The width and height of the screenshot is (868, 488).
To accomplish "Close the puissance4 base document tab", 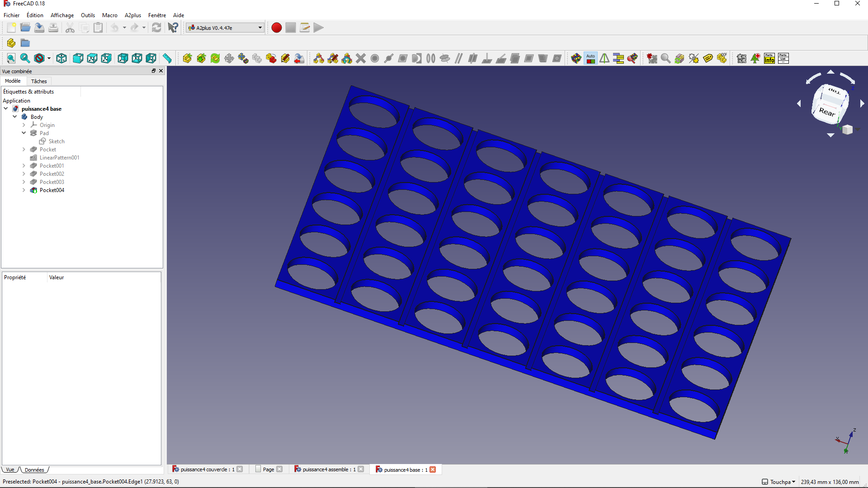I will 433,469.
